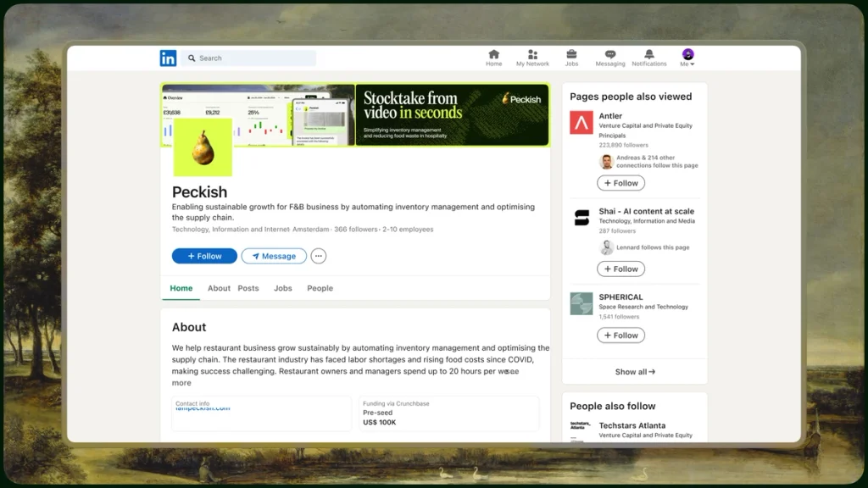Click '1,541 followers' under SPHERICAL
The image size is (868, 488).
619,317
